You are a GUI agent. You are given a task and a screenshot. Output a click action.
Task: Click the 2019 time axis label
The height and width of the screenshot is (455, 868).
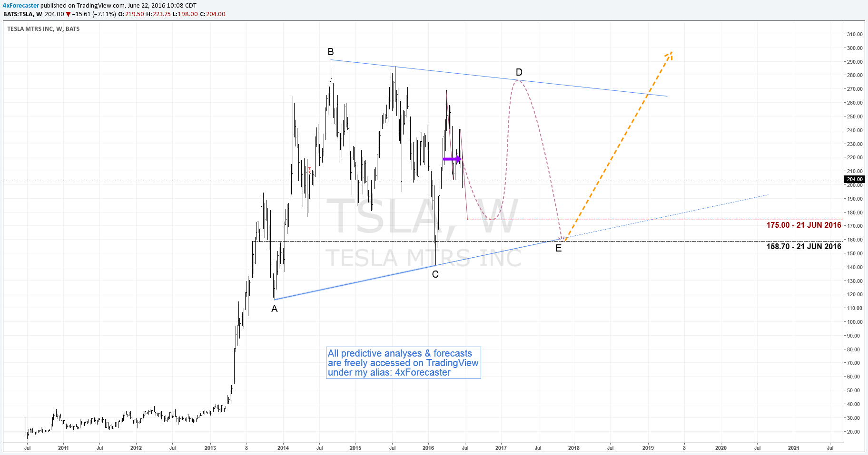[648, 448]
